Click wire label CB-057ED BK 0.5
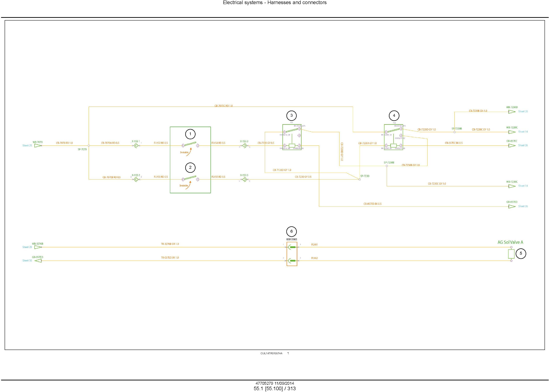The width and height of the screenshot is (549, 392). (x=373, y=204)
